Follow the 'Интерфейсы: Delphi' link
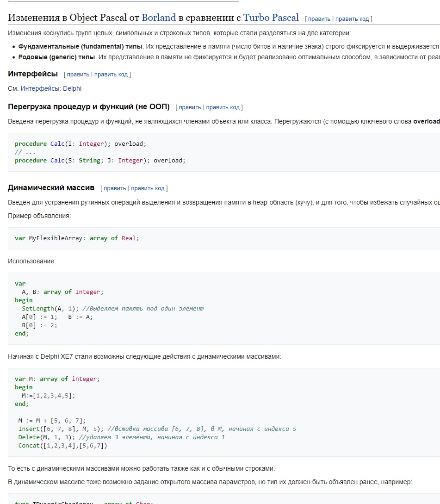Screen dimensions: 440x504 point(51,89)
